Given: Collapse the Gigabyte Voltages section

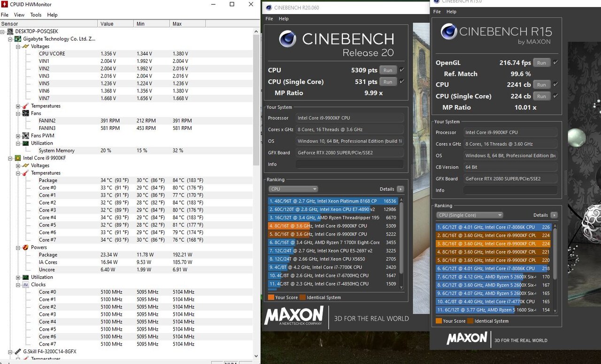Looking at the screenshot, I should pos(18,46).
